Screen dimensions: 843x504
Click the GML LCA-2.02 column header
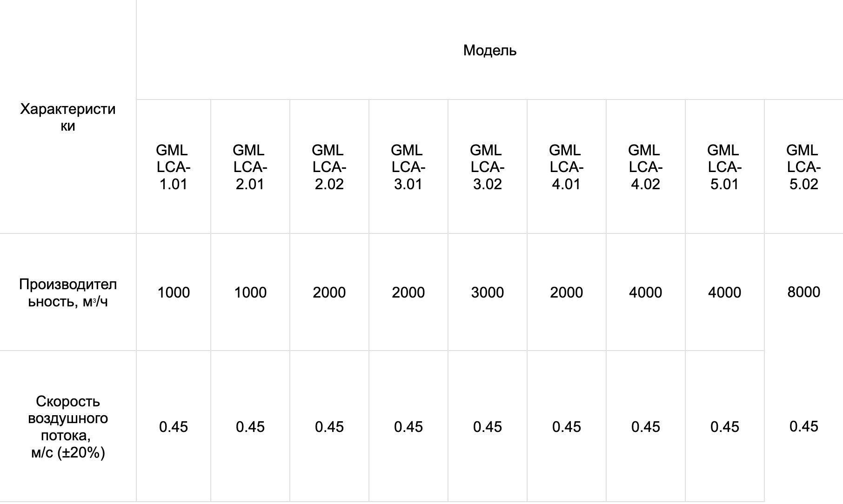(x=329, y=167)
